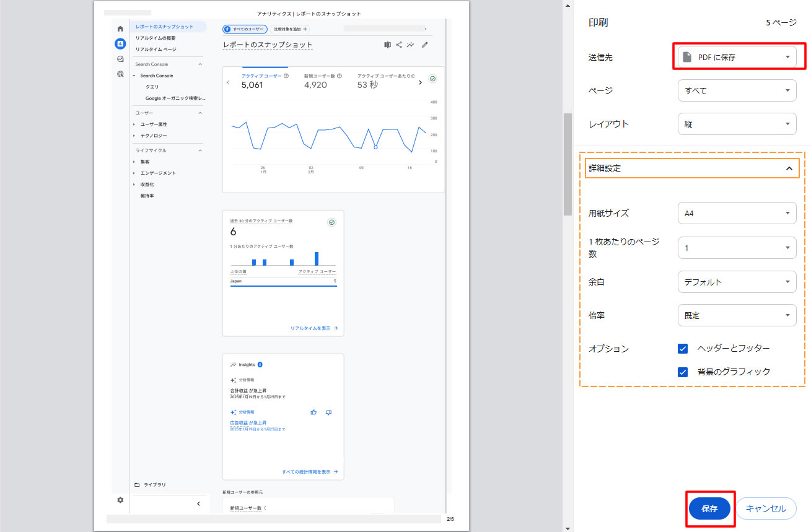Open the 送信先 destination dropdown
Screen dimensions: 811x532
(x=737, y=57)
